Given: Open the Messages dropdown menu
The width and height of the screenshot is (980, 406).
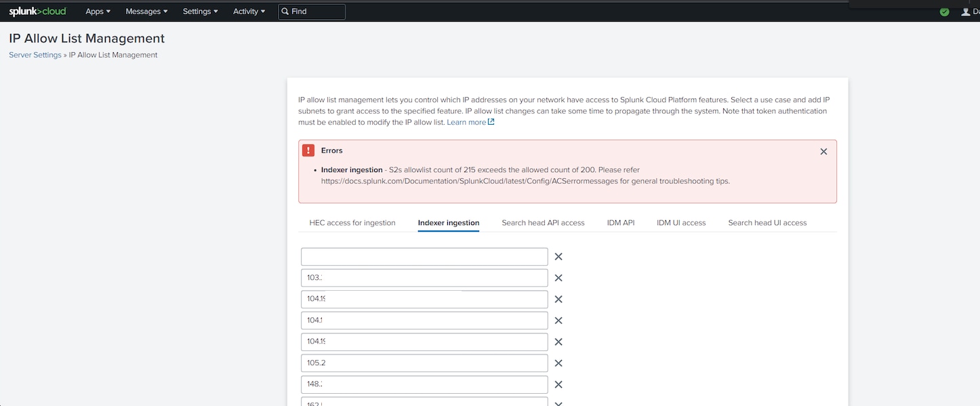Looking at the screenshot, I should click(146, 12).
